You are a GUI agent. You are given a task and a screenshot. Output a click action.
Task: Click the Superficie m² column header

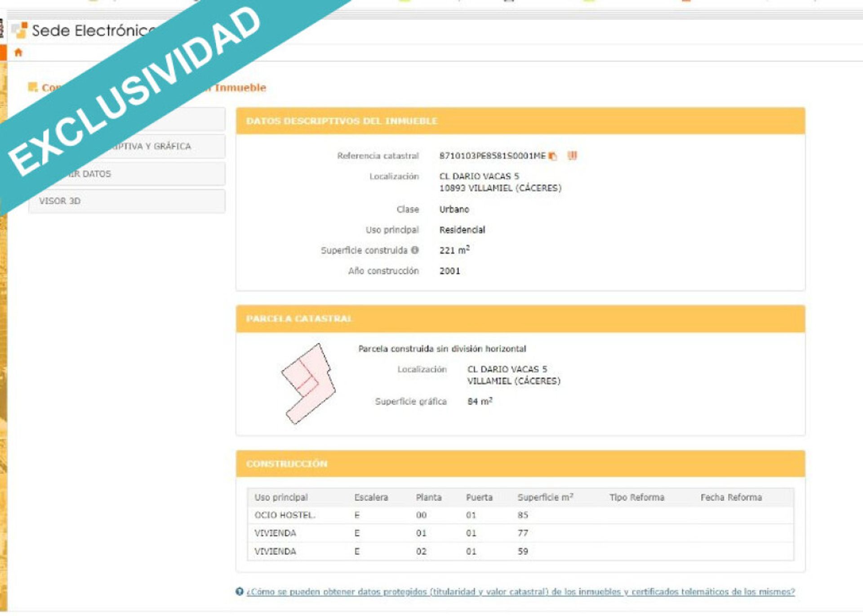pyautogui.click(x=545, y=497)
